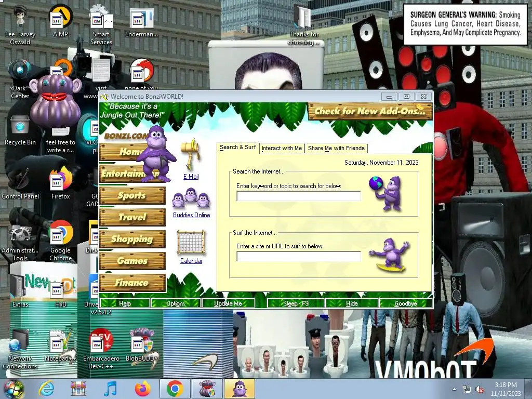This screenshot has width=532, height=399.
Task: Click the Hide button
Action: 352,303
